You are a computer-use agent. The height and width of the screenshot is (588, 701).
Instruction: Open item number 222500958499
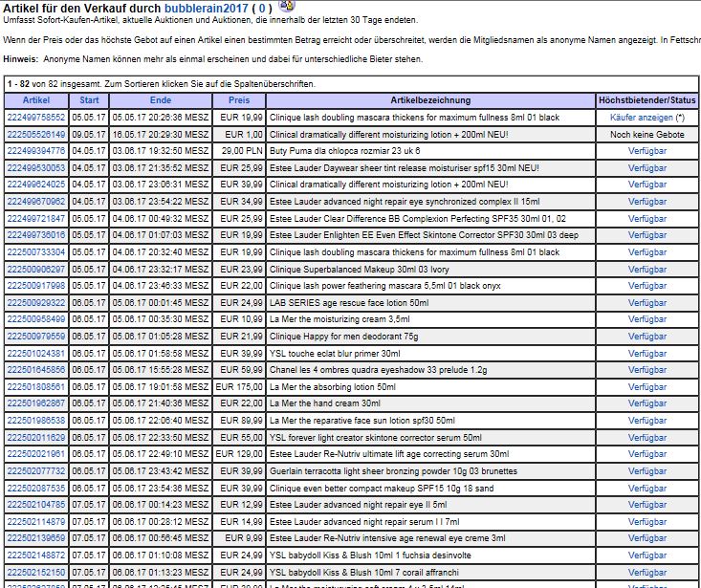click(36, 319)
